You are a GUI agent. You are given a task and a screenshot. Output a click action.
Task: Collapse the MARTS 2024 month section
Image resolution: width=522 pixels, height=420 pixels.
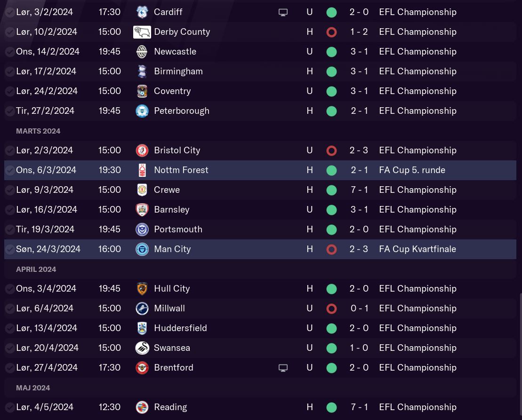(x=38, y=131)
